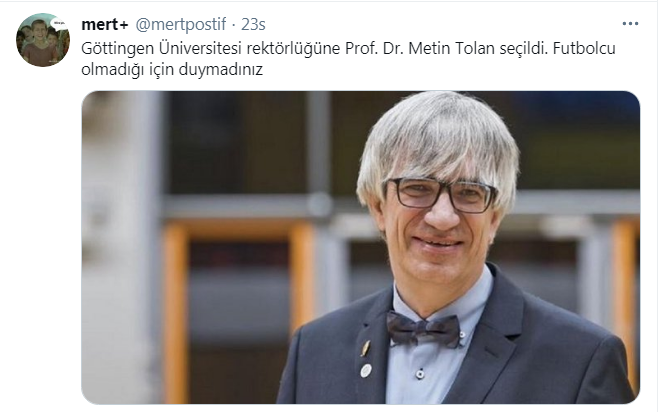Open the three-dot more options menu
The image size is (659, 412).
pos(630,24)
